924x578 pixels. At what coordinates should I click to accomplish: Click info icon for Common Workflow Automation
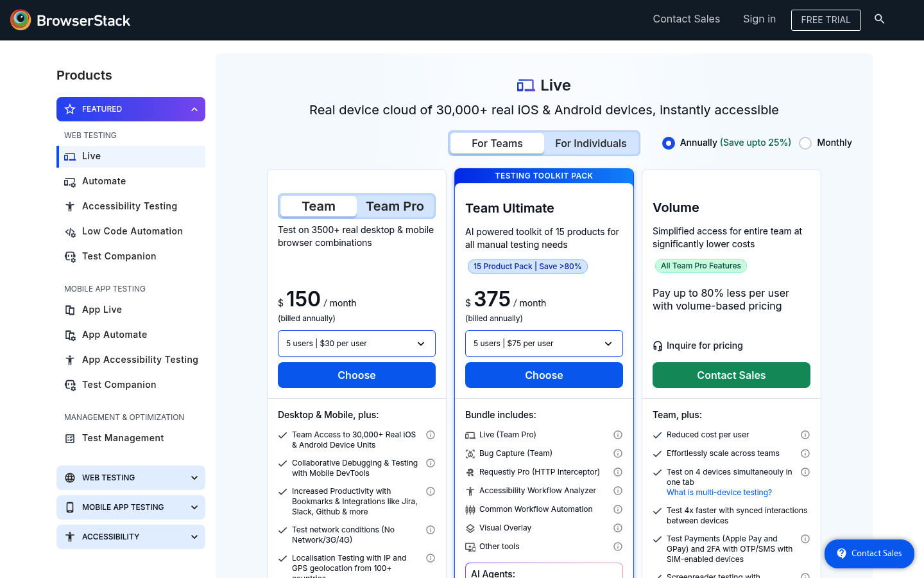(x=618, y=509)
